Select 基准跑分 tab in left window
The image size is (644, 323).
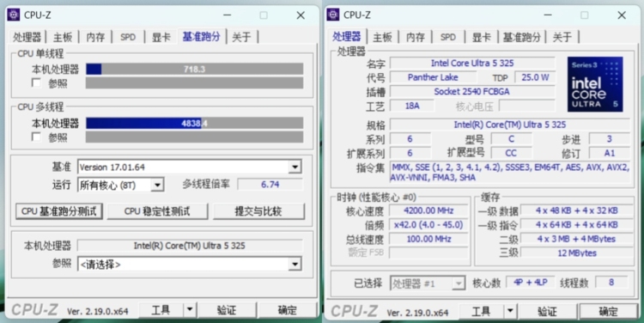(x=201, y=37)
